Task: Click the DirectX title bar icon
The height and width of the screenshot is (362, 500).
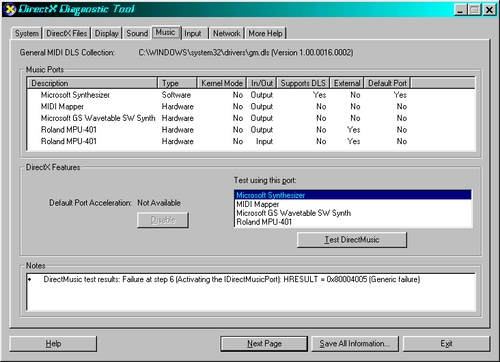Action: [10, 9]
